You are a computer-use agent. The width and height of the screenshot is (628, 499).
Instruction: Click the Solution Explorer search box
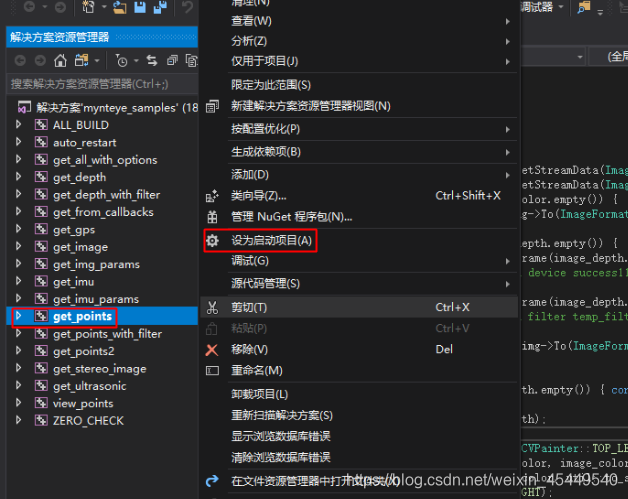tap(103, 84)
